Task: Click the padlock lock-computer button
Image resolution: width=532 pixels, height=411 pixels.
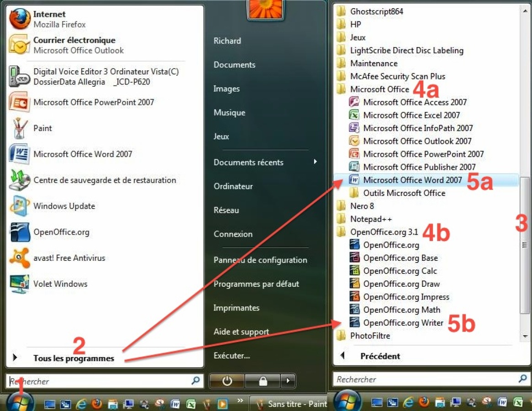Action: coord(263,381)
